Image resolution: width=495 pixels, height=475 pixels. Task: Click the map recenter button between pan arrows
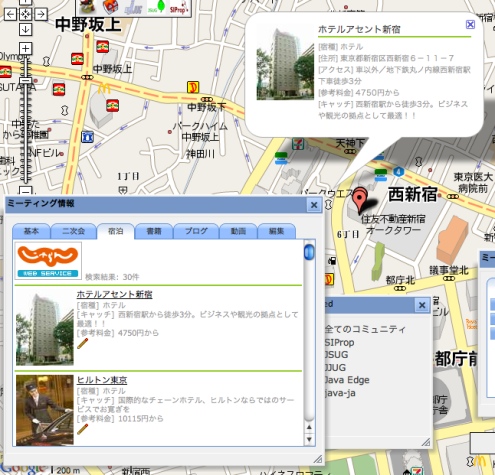pyautogui.click(x=26, y=14)
